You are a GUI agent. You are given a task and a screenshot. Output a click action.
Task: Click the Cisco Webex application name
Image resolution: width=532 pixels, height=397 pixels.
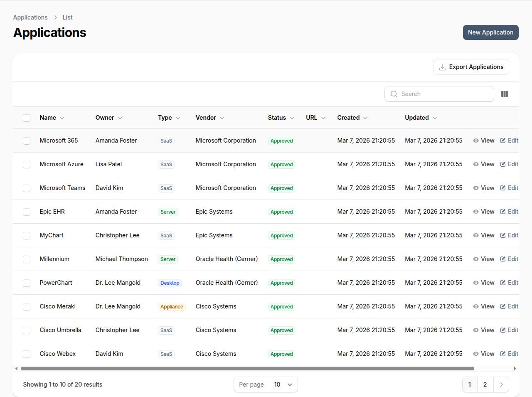(58, 354)
